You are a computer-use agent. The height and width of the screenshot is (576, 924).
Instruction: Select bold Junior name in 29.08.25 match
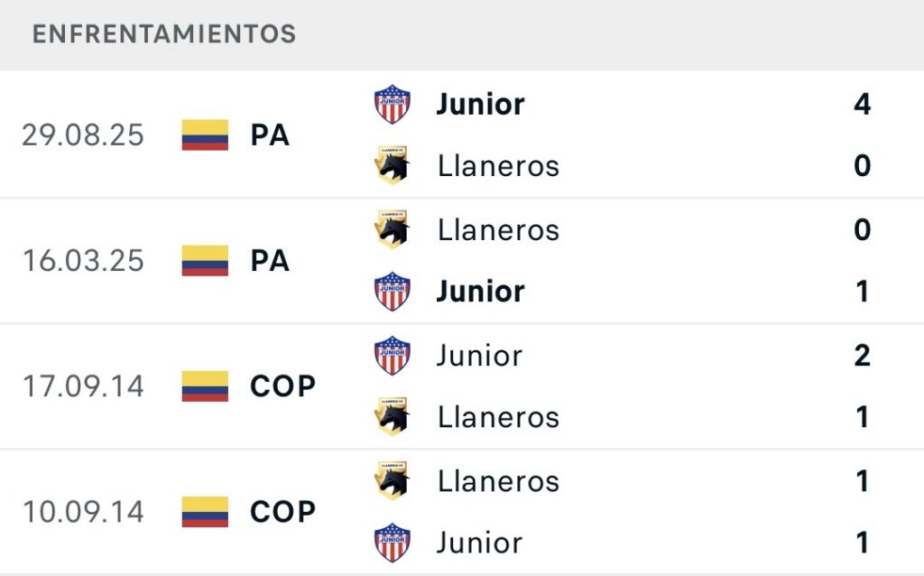click(x=480, y=105)
